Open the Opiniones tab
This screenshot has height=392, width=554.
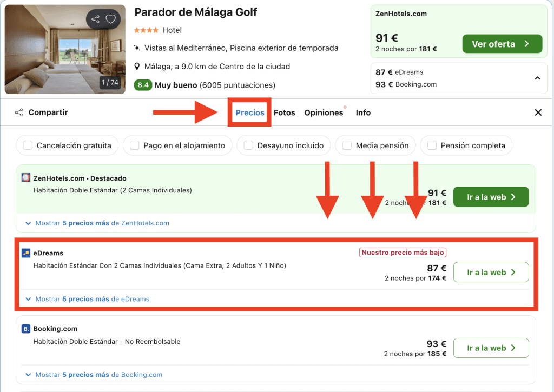click(324, 112)
